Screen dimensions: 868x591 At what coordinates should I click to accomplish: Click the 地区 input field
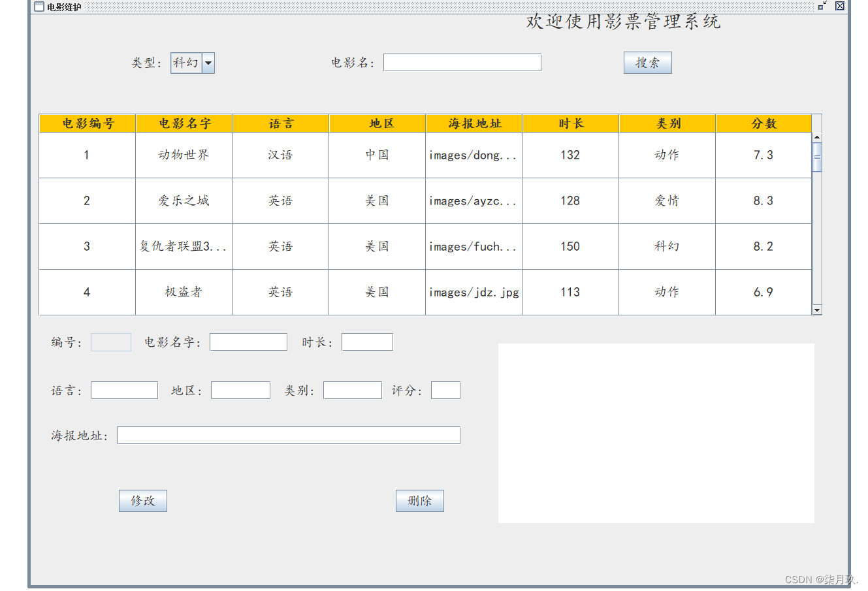pyautogui.click(x=240, y=391)
